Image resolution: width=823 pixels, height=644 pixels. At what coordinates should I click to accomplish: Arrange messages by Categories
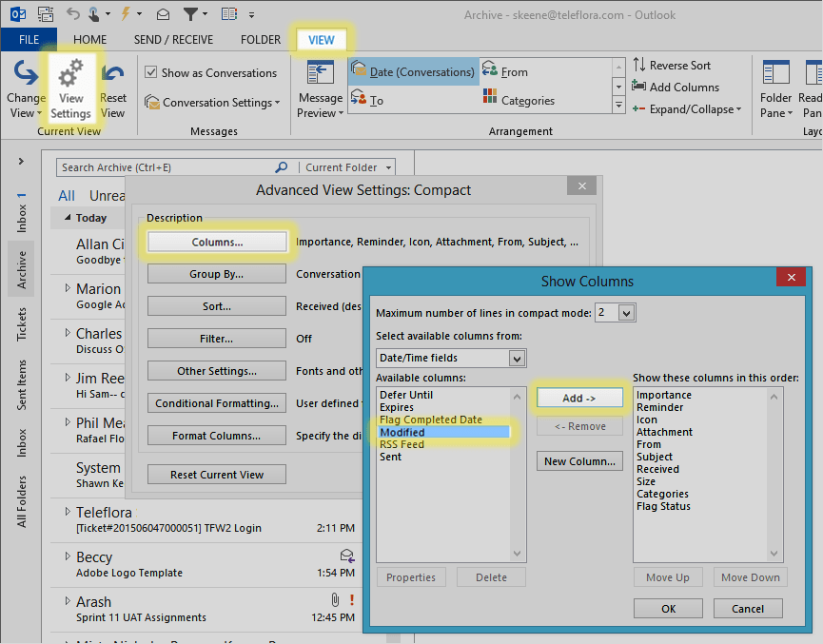(519, 100)
